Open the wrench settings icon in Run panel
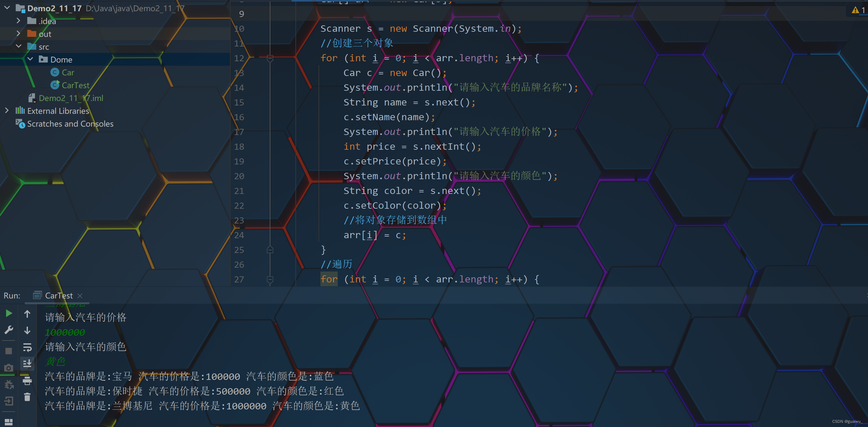Image resolution: width=868 pixels, height=427 pixels. [x=9, y=330]
